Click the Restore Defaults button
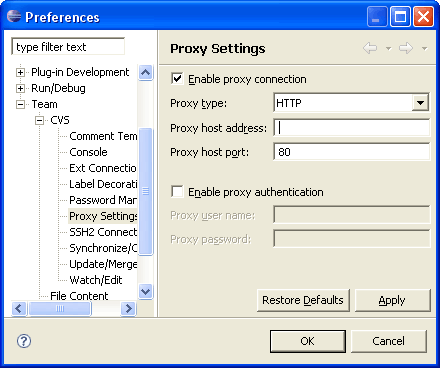Viewport: 440px width, 368px height. pyautogui.click(x=303, y=300)
